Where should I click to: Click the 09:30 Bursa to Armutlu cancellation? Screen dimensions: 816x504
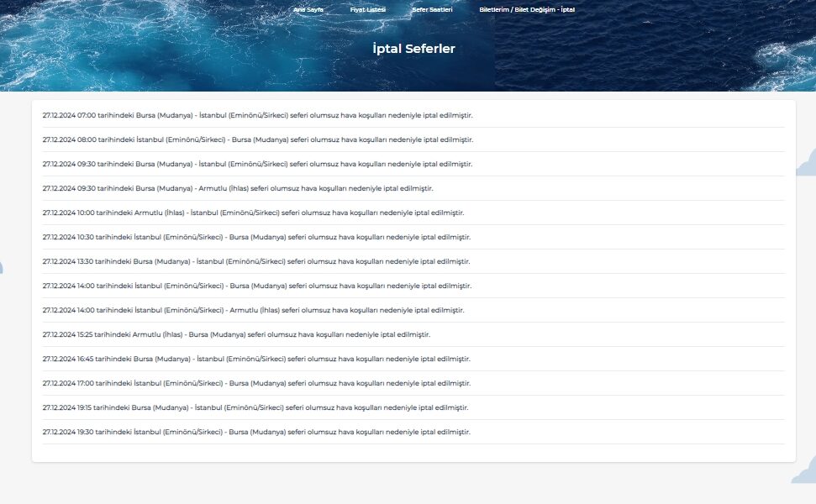[x=238, y=188]
